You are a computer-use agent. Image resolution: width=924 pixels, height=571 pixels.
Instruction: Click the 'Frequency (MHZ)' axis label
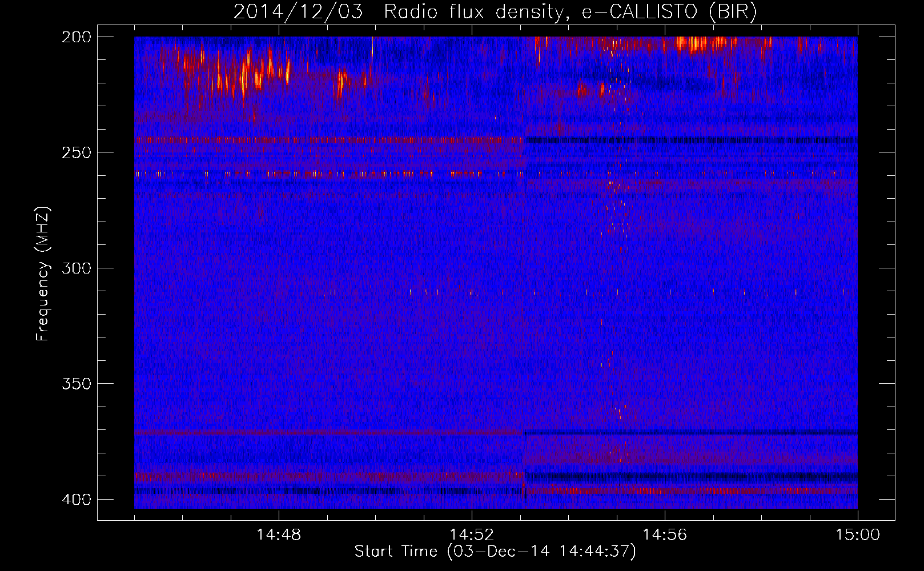tap(43, 274)
